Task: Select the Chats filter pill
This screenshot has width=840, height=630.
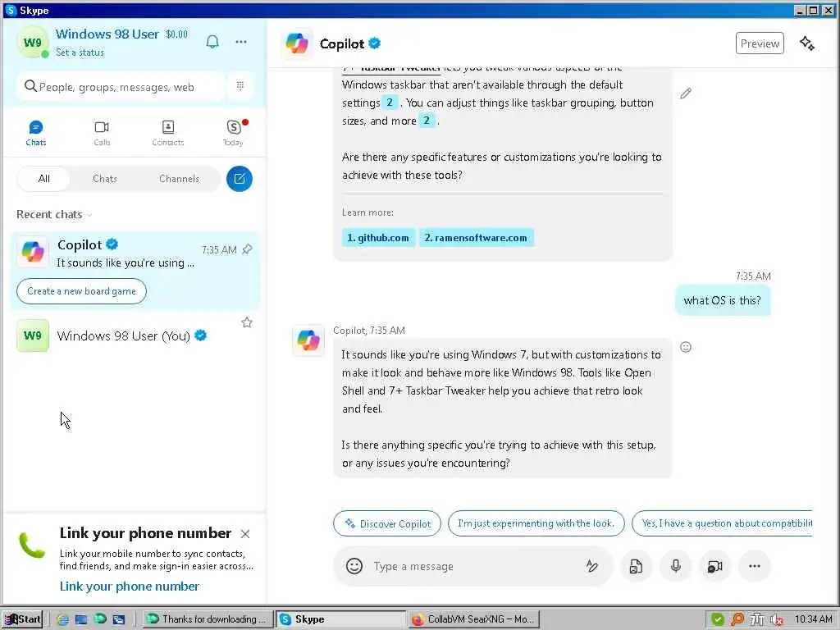Action: [104, 178]
